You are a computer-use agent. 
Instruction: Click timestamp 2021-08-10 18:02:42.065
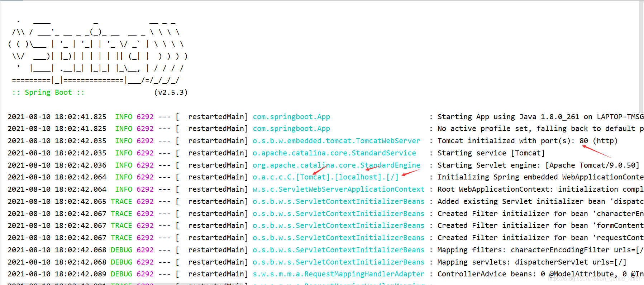tap(57, 201)
